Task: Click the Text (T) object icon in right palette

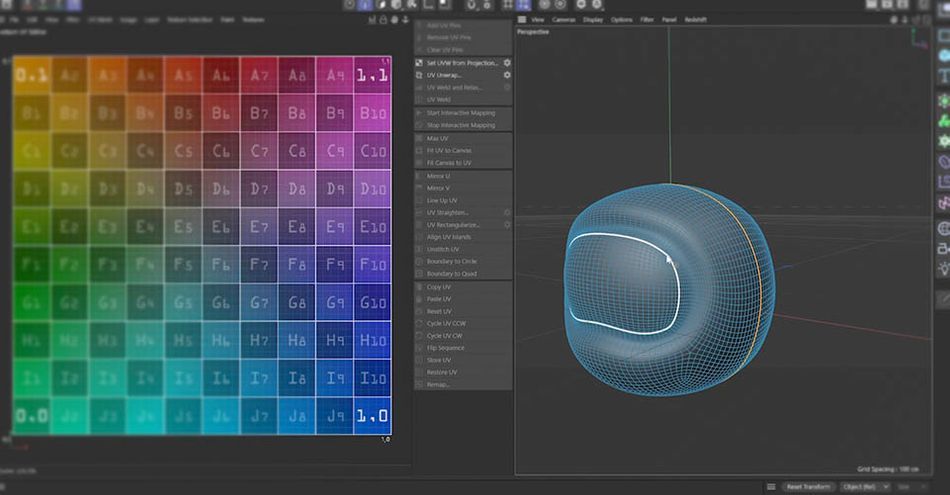Action: coord(944,76)
